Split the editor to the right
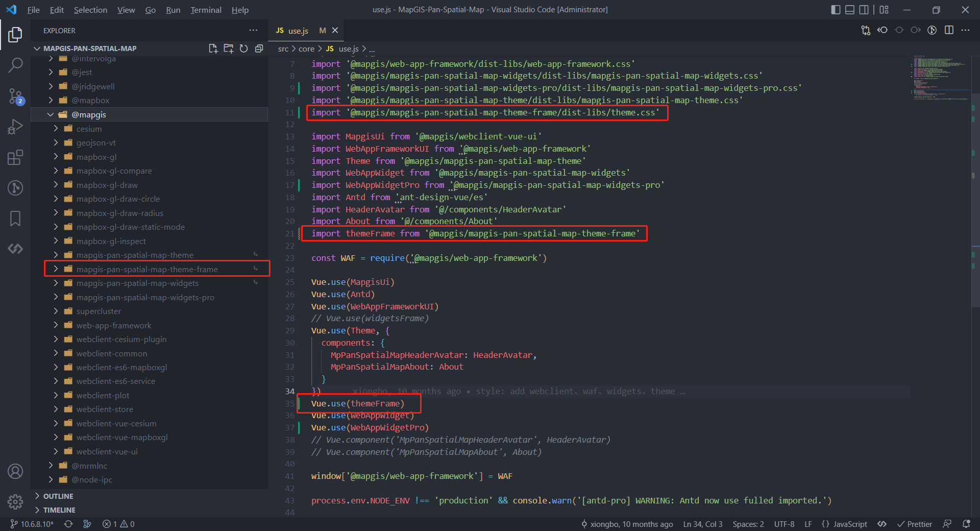Viewport: 980px width, 531px height. [949, 31]
